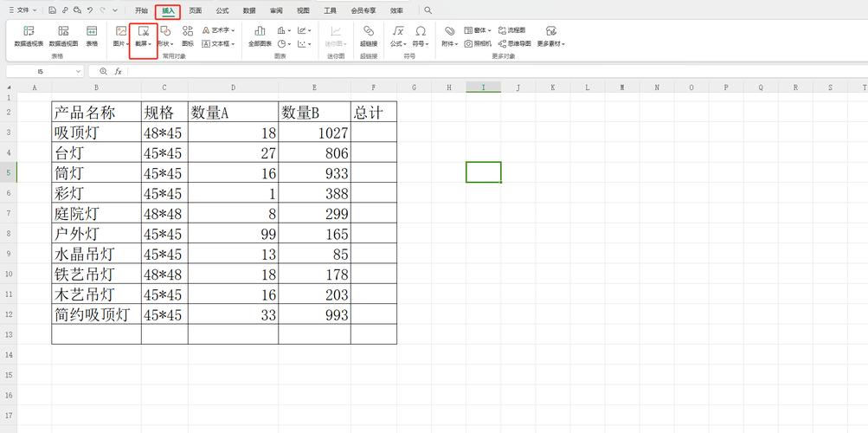Insert a 思维导图 mind map
Viewport: 868px width, 433px height.
pos(515,43)
